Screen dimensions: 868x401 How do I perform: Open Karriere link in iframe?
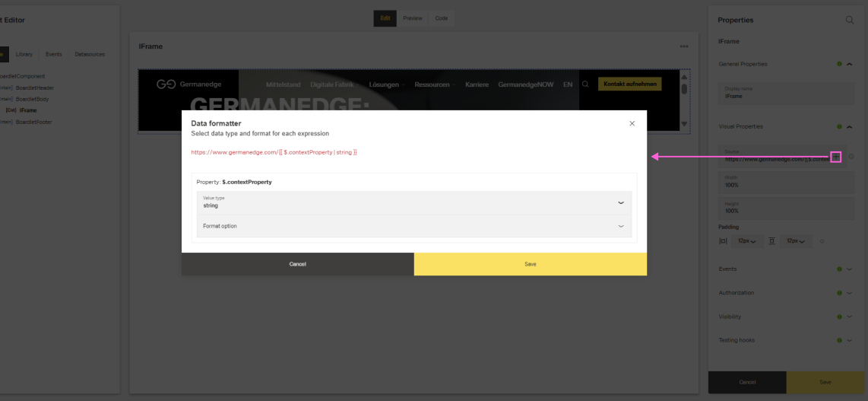(477, 84)
